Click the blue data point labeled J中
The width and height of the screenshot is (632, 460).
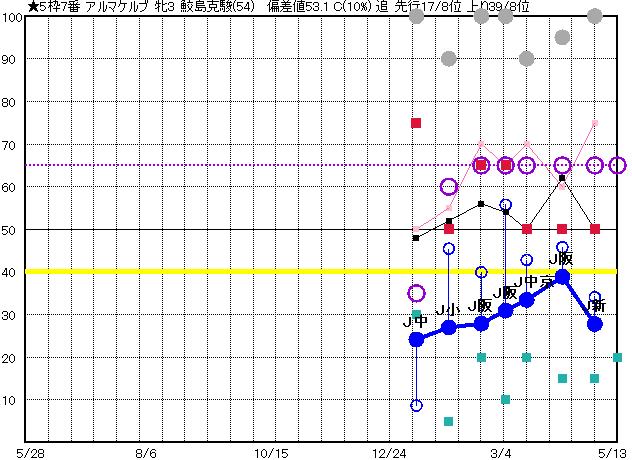[416, 339]
